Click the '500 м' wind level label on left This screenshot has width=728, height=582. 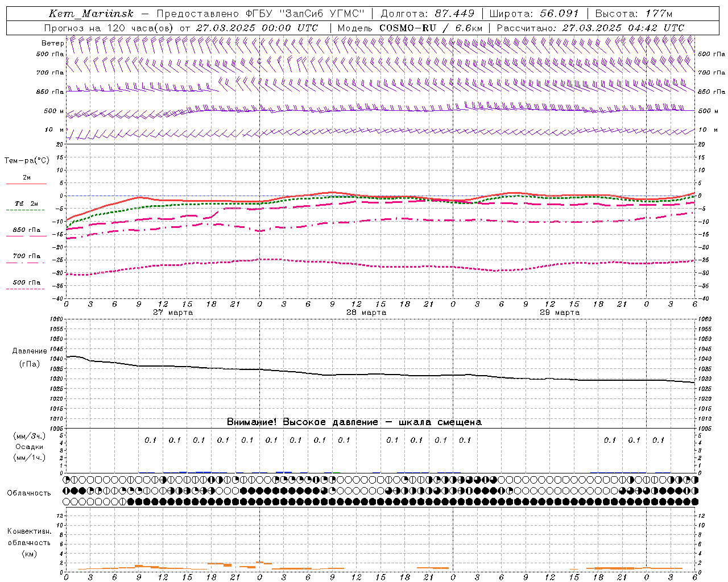(x=54, y=111)
